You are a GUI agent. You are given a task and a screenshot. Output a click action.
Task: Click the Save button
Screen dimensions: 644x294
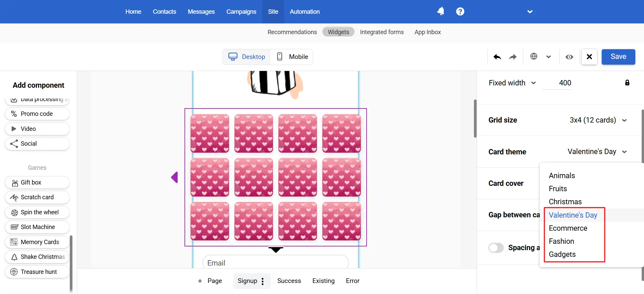click(x=618, y=57)
